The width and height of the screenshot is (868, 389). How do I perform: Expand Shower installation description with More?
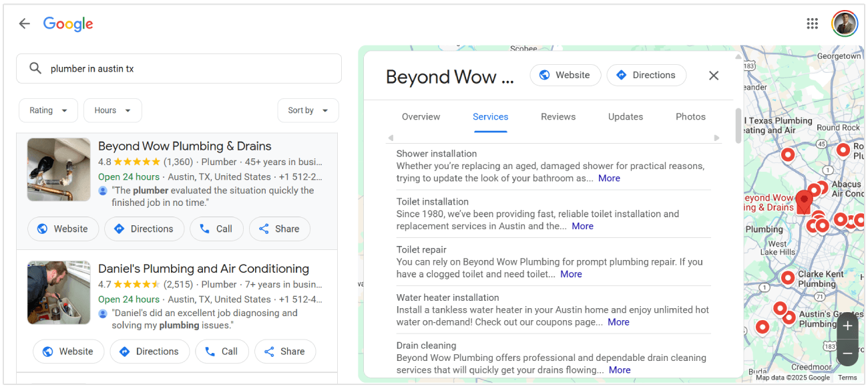609,178
